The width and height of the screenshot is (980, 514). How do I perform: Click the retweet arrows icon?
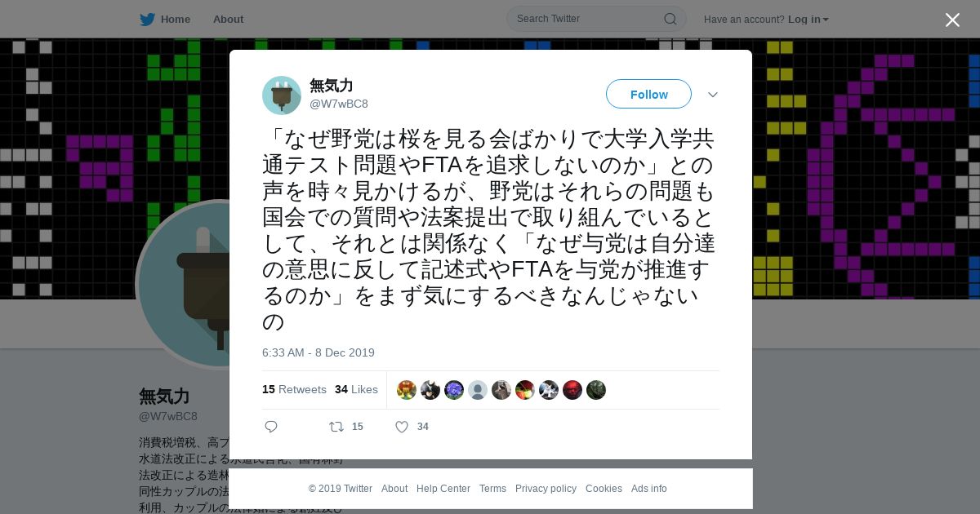[x=336, y=427]
